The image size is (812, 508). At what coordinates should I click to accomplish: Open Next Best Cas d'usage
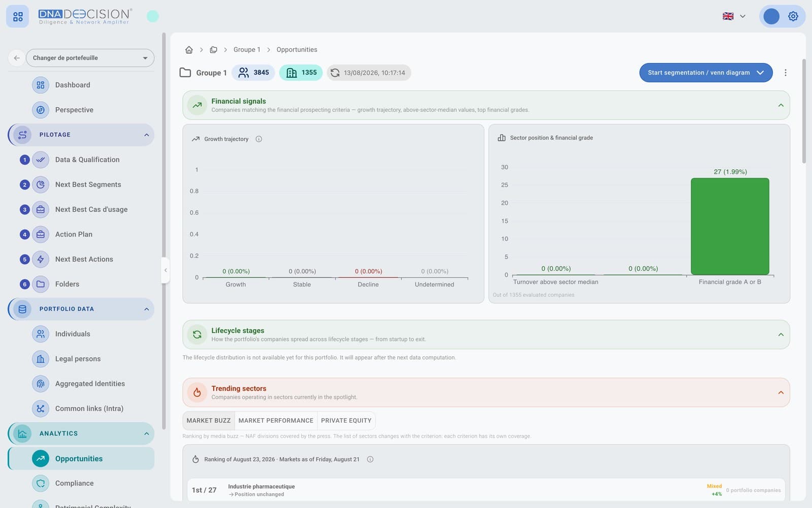91,209
